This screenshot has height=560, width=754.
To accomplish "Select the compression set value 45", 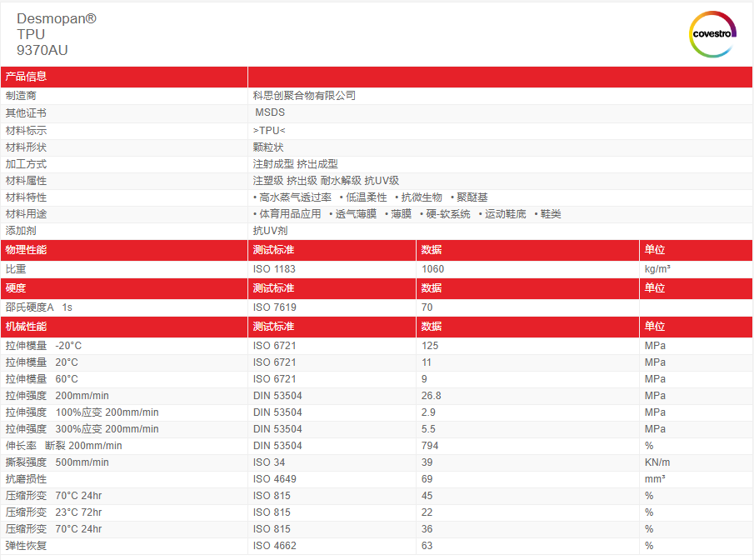I will [427, 496].
